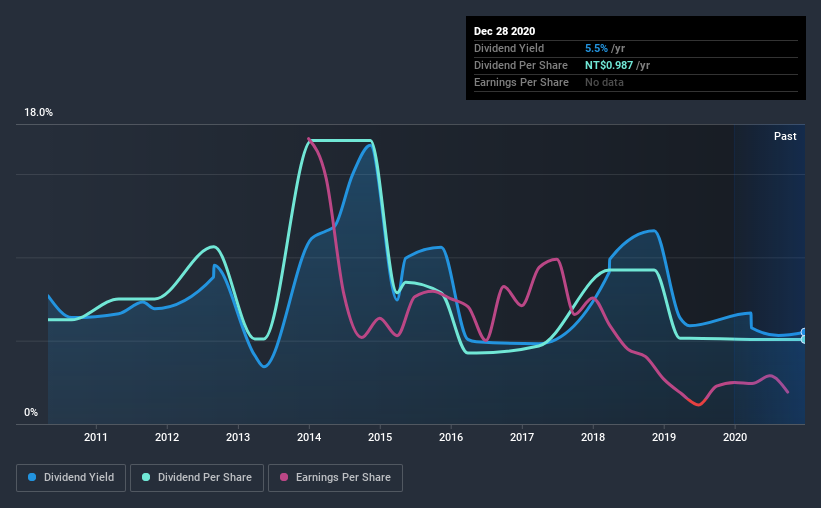Click the Past label on the chart

(785, 136)
